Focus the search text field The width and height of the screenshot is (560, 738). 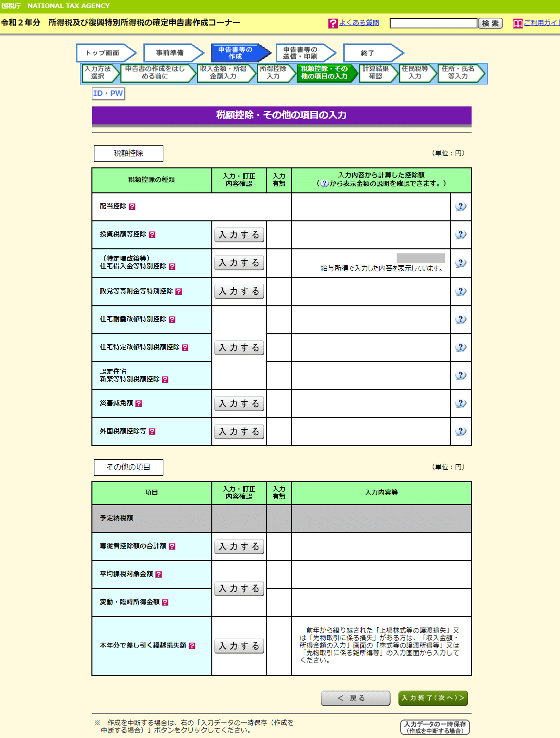433,23
